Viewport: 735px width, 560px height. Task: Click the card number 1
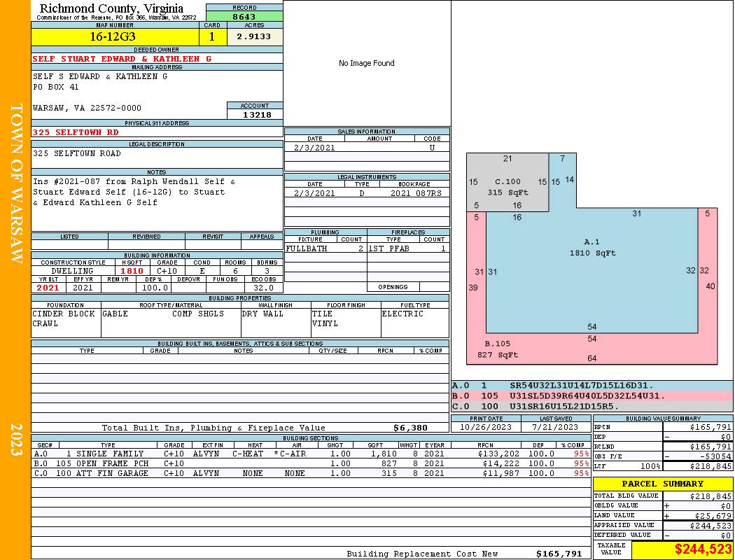212,36
